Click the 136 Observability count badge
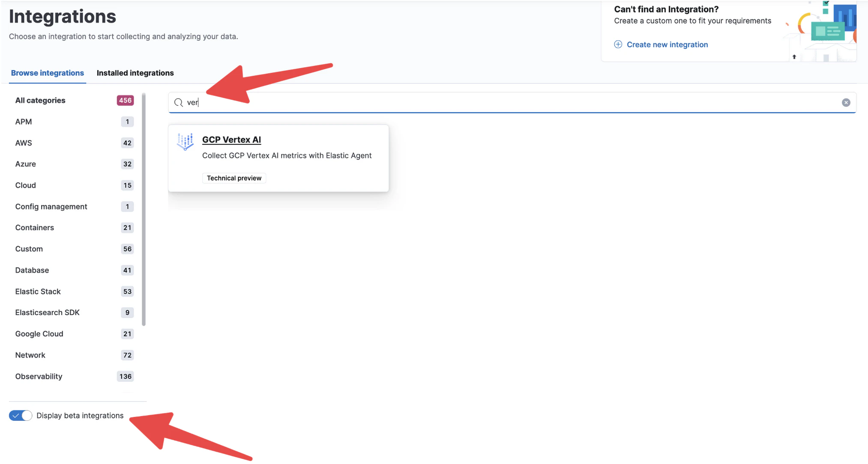 coord(125,376)
